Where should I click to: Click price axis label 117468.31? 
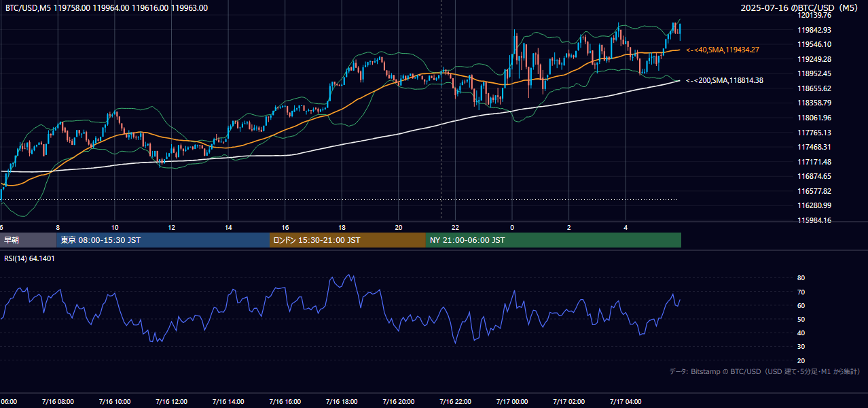814,147
